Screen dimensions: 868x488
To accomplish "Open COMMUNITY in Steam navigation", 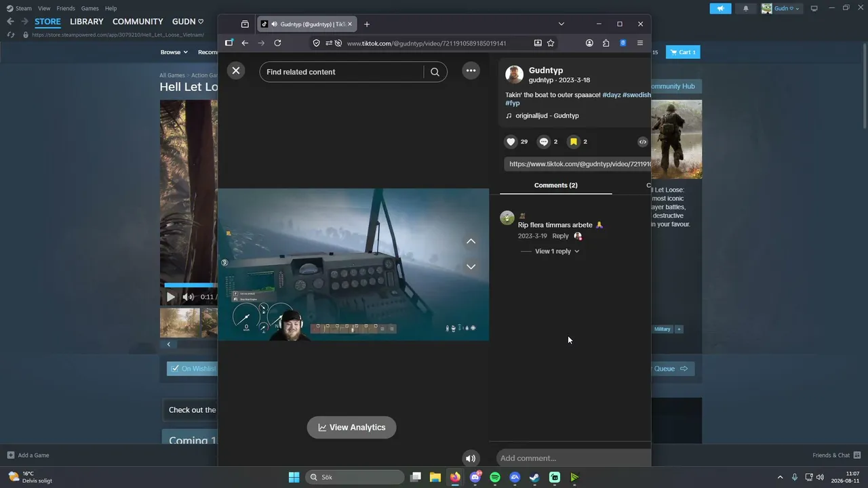I will 138,22.
